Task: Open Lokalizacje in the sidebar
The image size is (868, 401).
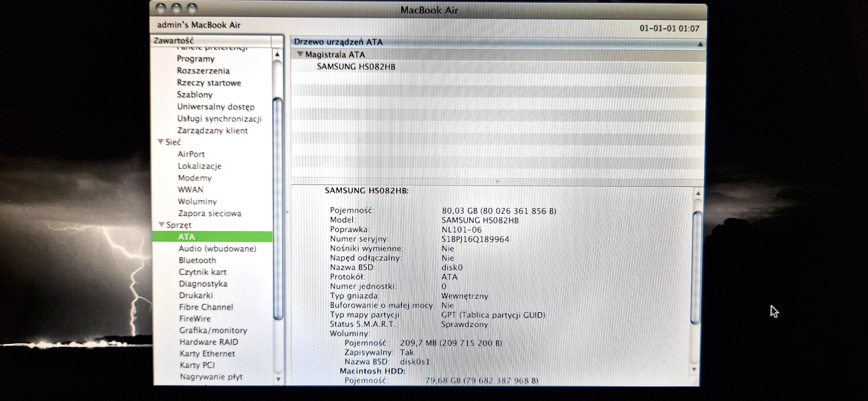Action: [x=199, y=166]
